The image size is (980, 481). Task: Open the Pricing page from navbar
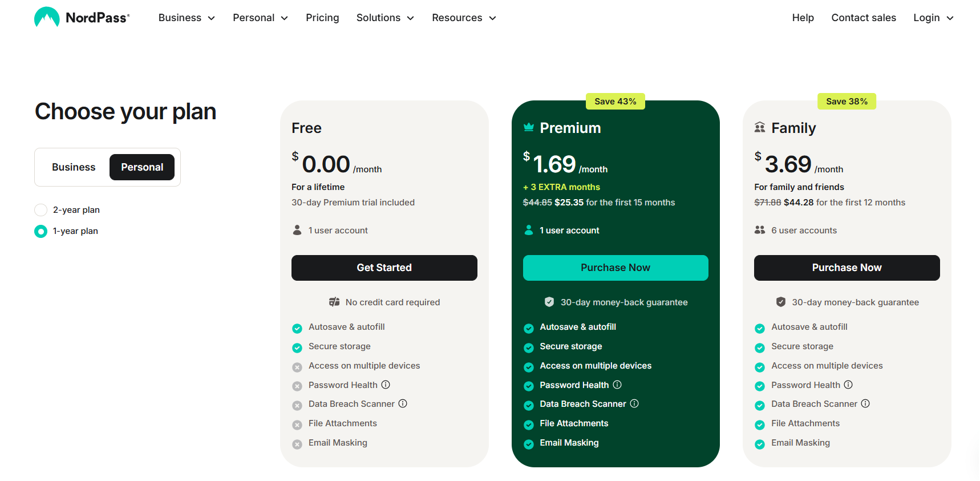[322, 18]
